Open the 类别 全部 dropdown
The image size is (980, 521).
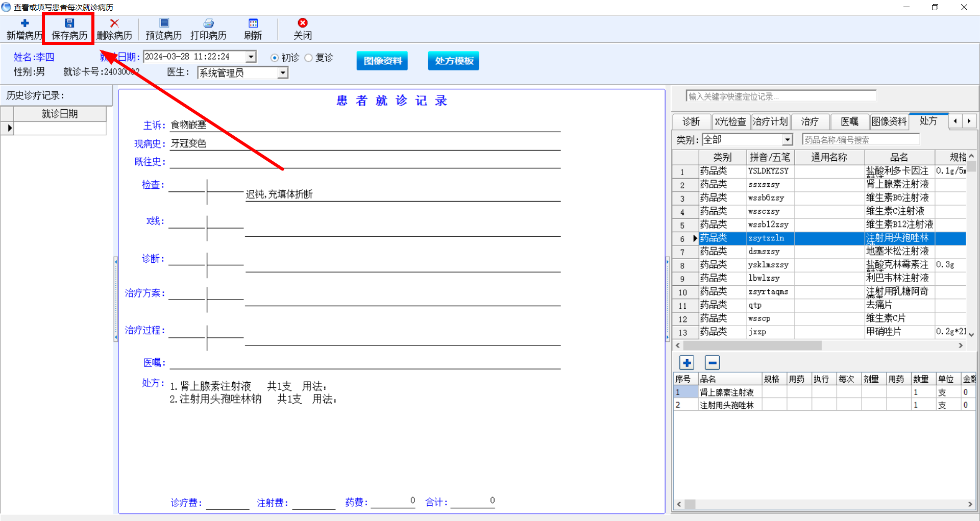pos(788,140)
